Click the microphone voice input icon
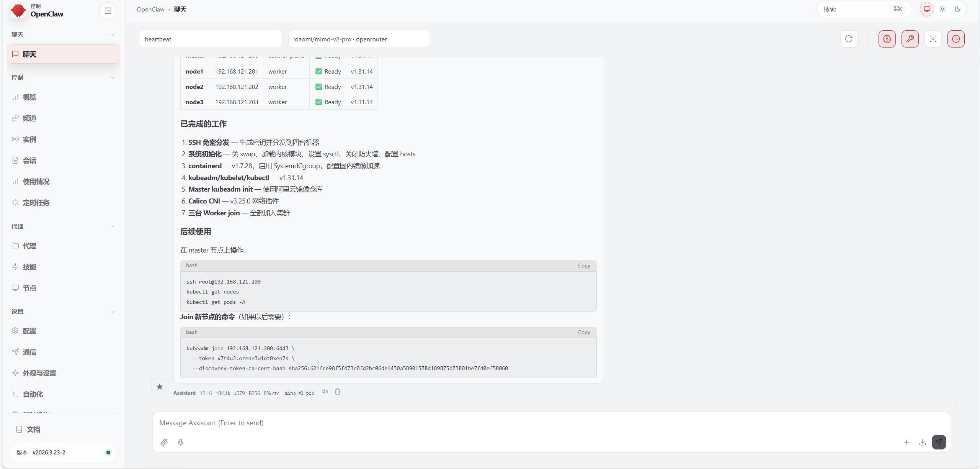Image resolution: width=980 pixels, height=469 pixels. (181, 442)
